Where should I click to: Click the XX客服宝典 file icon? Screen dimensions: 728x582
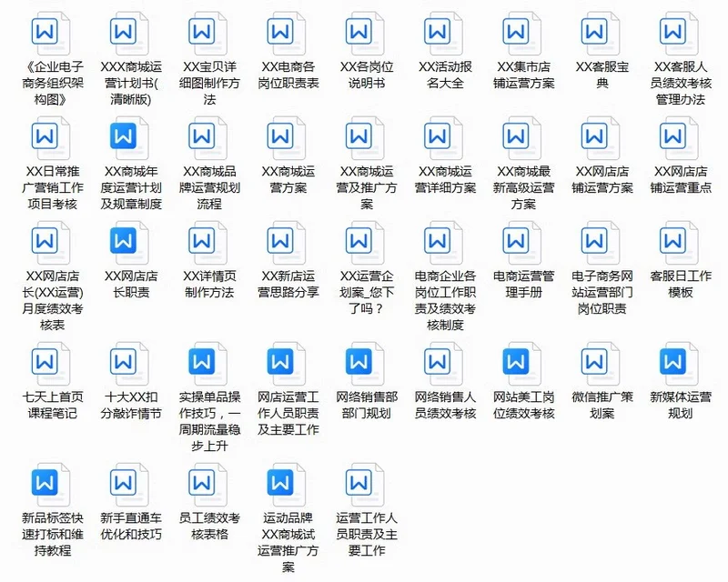[x=601, y=34]
